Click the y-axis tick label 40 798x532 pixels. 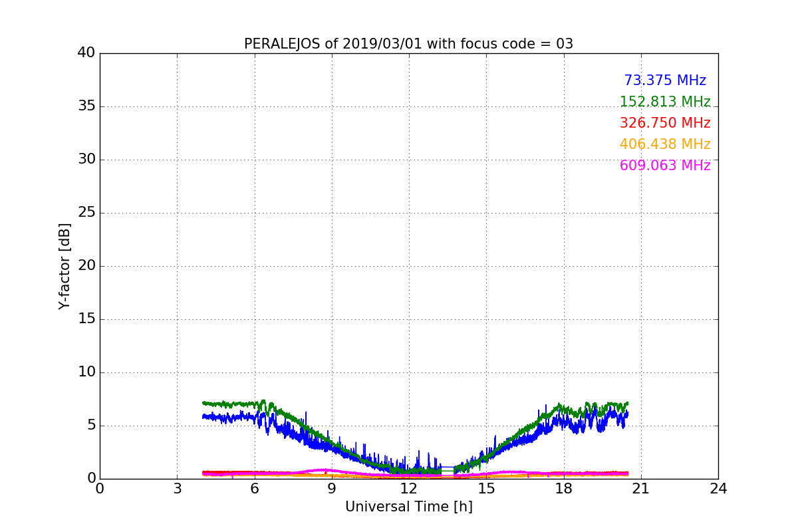86,53
